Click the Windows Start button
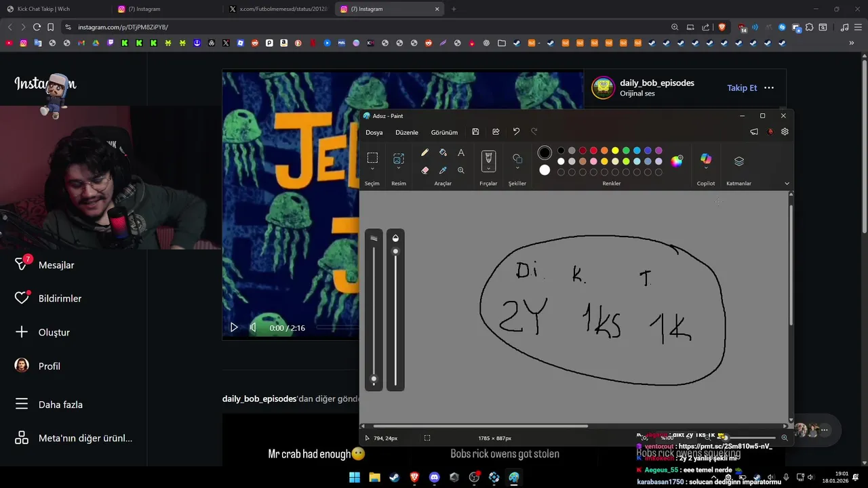This screenshot has height=488, width=868. click(355, 477)
